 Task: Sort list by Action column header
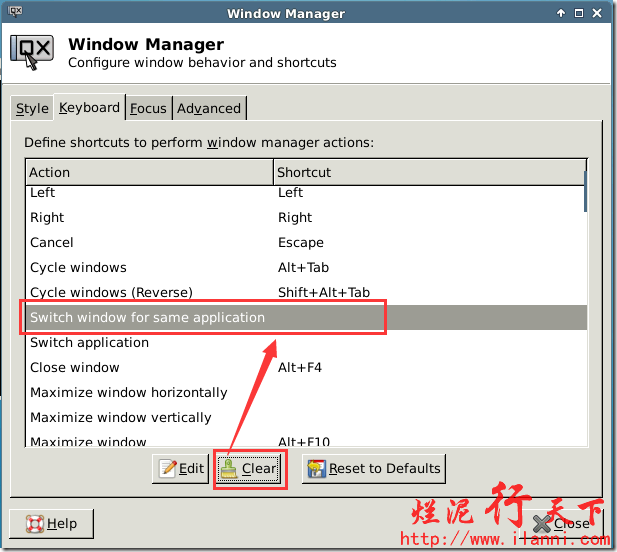tap(149, 172)
